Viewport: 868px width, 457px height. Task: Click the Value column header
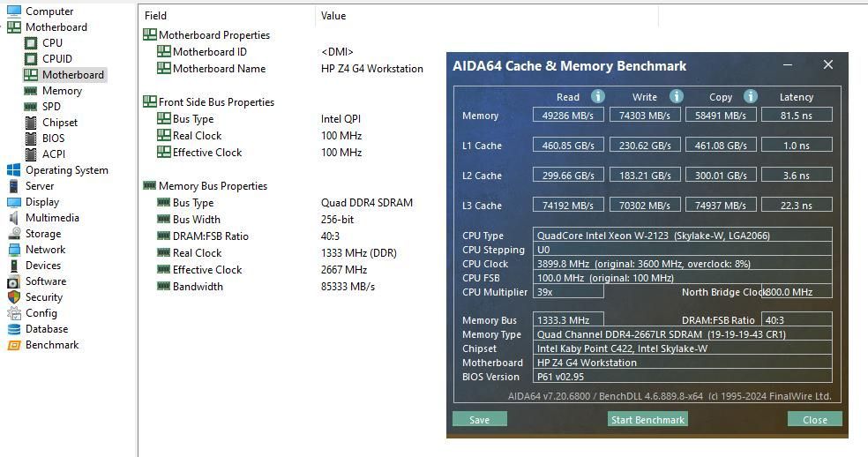pos(333,16)
